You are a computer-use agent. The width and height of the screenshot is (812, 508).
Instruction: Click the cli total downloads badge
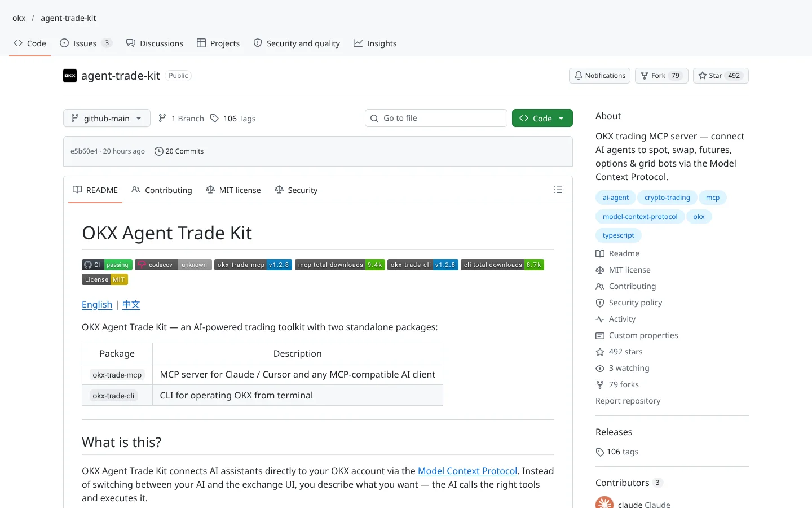pyautogui.click(x=502, y=265)
